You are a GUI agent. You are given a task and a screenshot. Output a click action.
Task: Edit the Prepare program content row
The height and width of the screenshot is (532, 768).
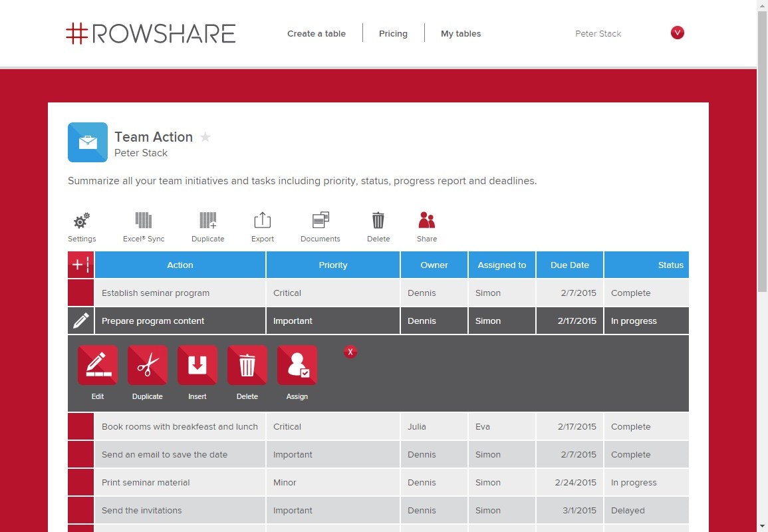point(97,364)
